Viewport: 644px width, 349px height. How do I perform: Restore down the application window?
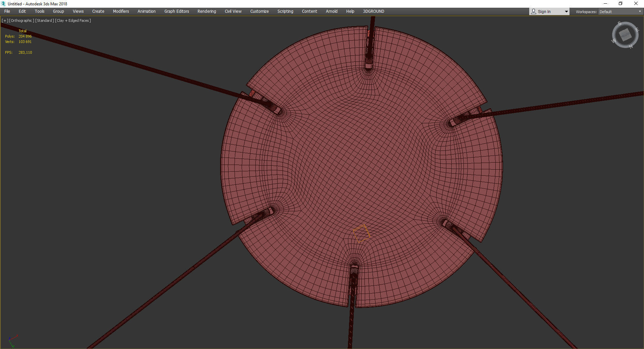coord(621,4)
